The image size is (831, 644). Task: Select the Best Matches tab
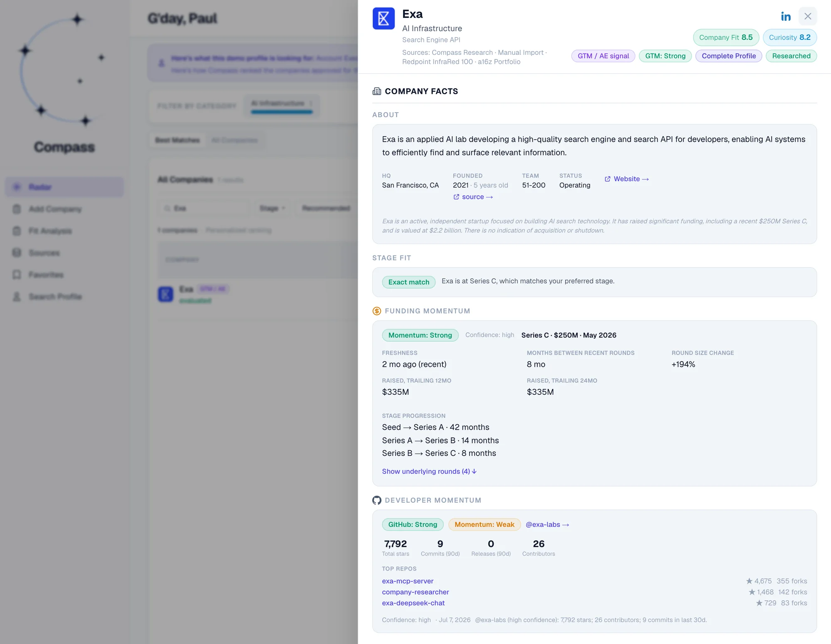coord(177,140)
